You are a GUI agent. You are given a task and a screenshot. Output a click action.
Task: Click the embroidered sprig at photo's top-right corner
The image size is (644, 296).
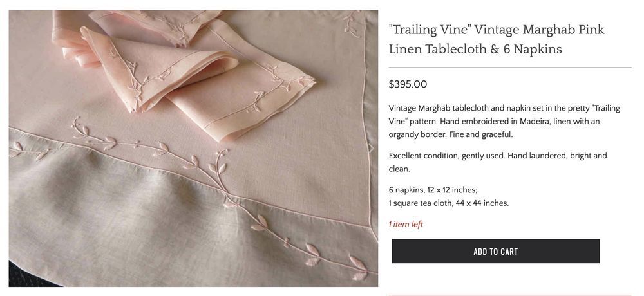click(352, 24)
